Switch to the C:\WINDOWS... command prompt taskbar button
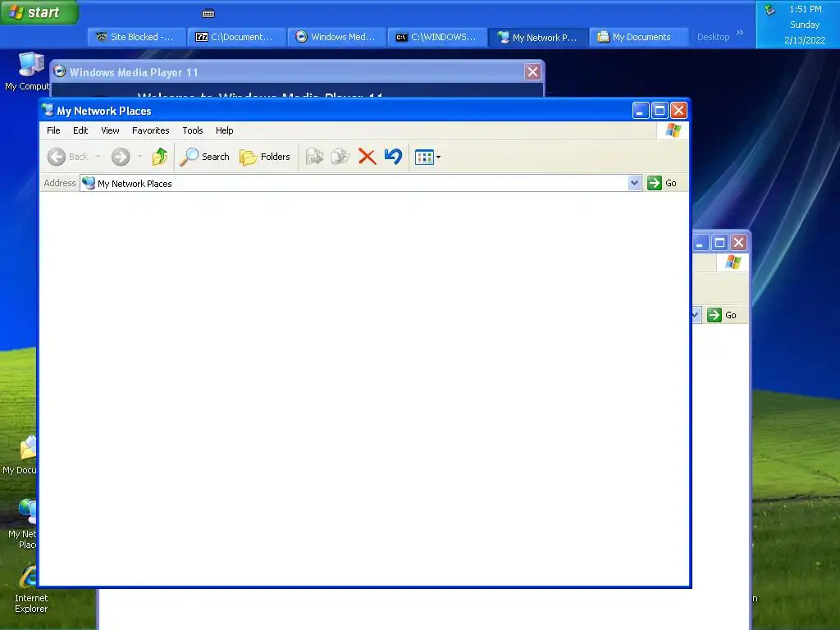The image size is (840, 630). tap(436, 37)
